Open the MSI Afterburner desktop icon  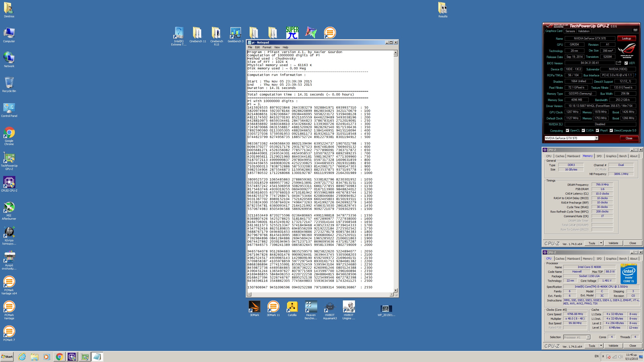click(x=9, y=211)
